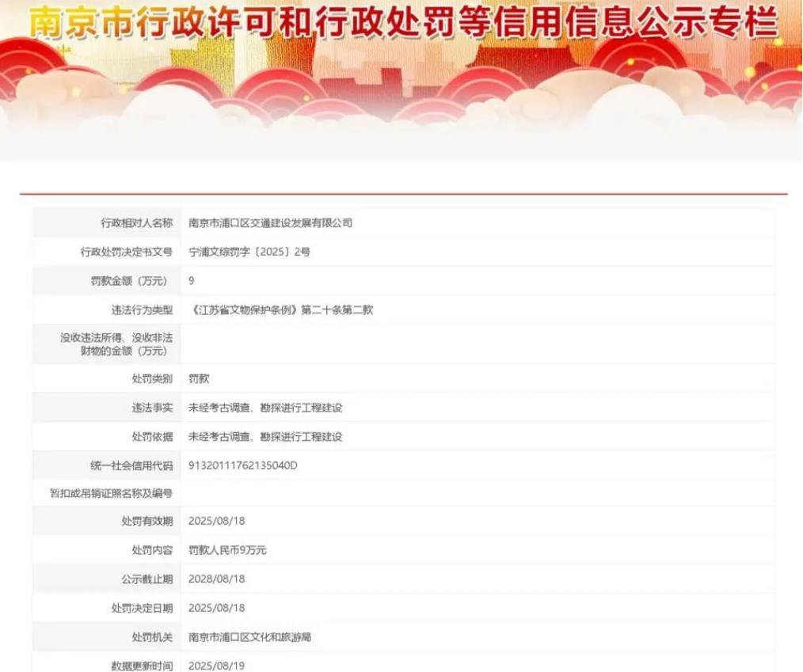This screenshot has height=672, width=803.
Task: Click the 违法行为类型 row label
Action: click(141, 309)
